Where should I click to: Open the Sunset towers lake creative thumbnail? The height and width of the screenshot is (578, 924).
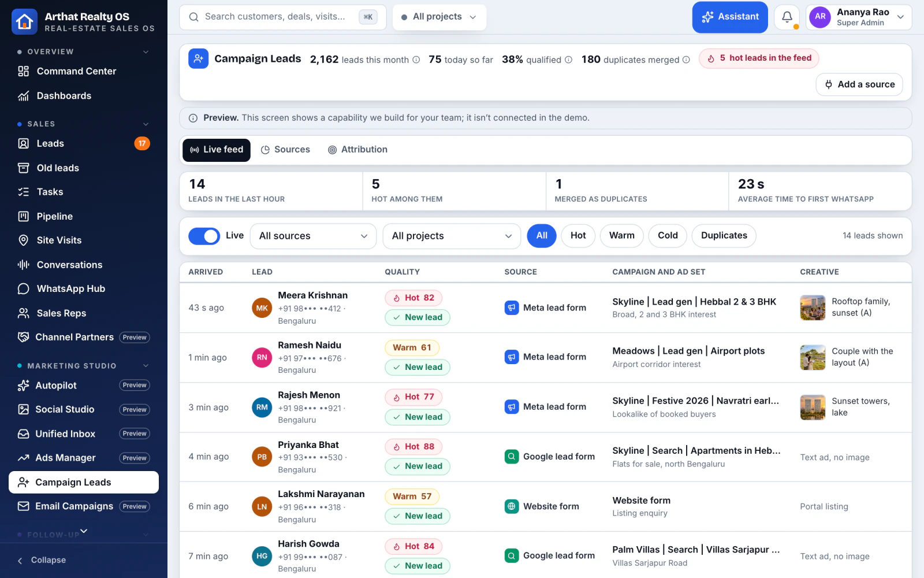tap(813, 407)
